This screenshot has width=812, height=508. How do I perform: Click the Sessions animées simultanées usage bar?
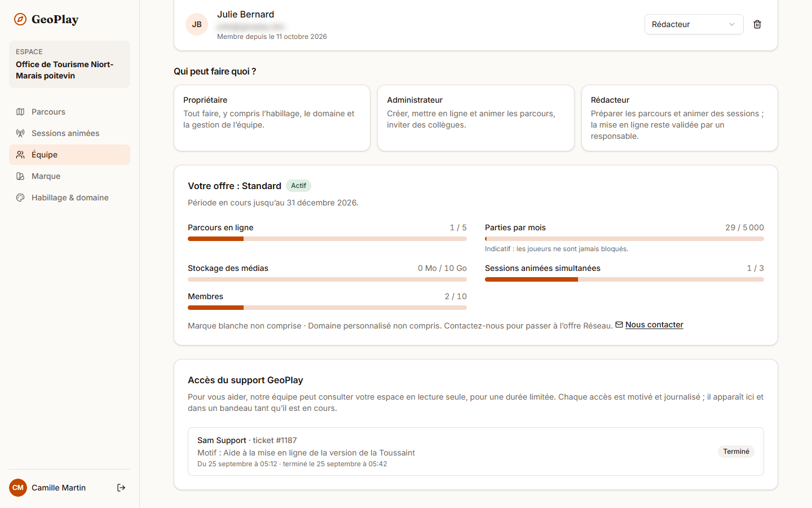pyautogui.click(x=624, y=279)
